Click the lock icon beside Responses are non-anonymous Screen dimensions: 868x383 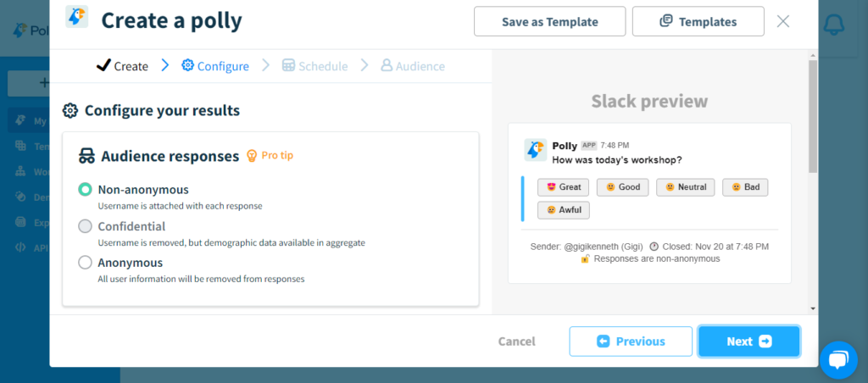coord(585,258)
